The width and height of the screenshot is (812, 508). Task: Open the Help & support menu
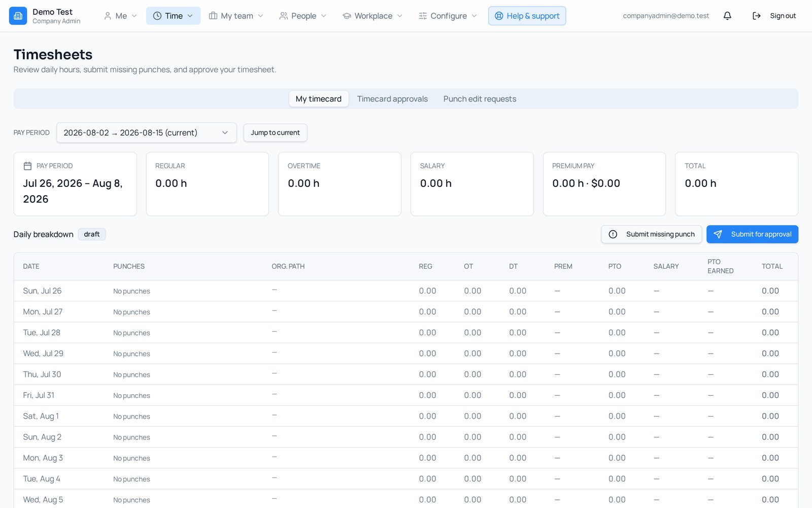pos(527,16)
